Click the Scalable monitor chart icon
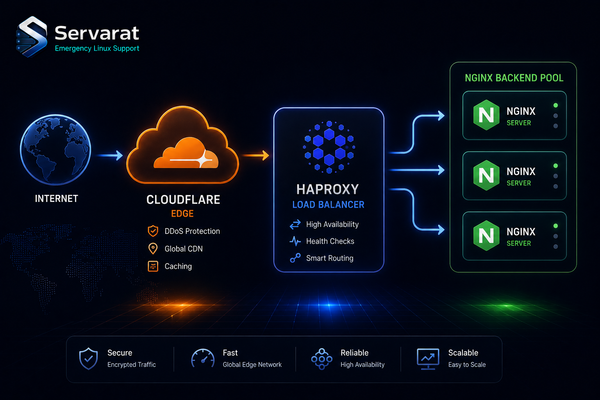This screenshot has height=400, width=600. tap(428, 359)
